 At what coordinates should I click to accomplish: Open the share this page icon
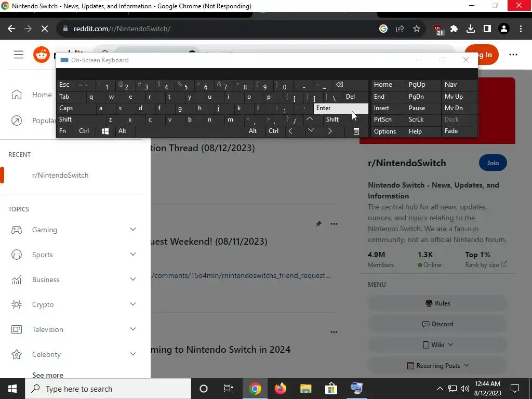pos(400,29)
